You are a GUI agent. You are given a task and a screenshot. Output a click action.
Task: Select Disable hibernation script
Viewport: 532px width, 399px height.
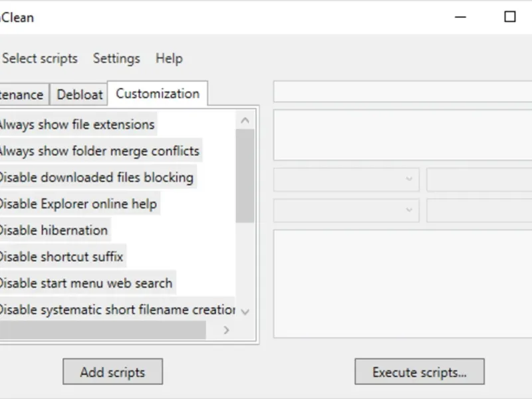tap(53, 230)
